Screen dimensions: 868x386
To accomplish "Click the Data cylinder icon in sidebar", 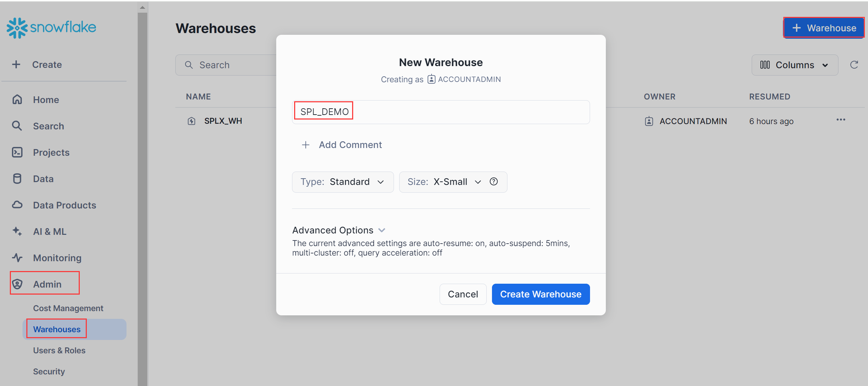I will tap(17, 179).
